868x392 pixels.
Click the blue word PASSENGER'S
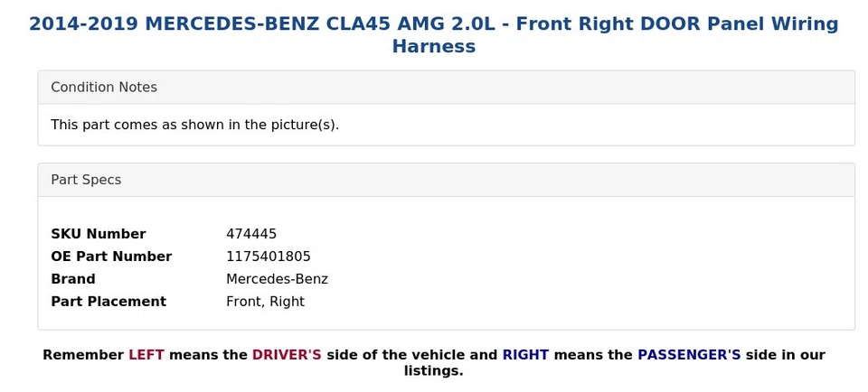(689, 355)
